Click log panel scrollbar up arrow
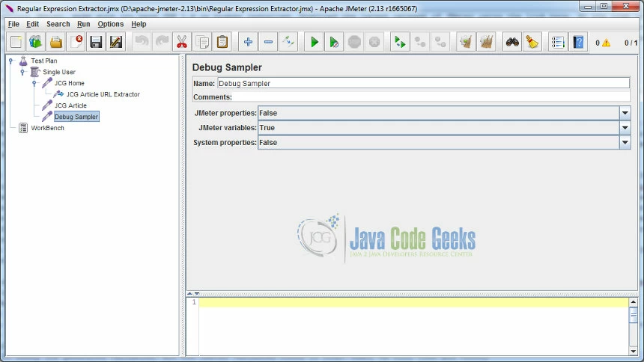This screenshot has width=644, height=362. [x=633, y=302]
